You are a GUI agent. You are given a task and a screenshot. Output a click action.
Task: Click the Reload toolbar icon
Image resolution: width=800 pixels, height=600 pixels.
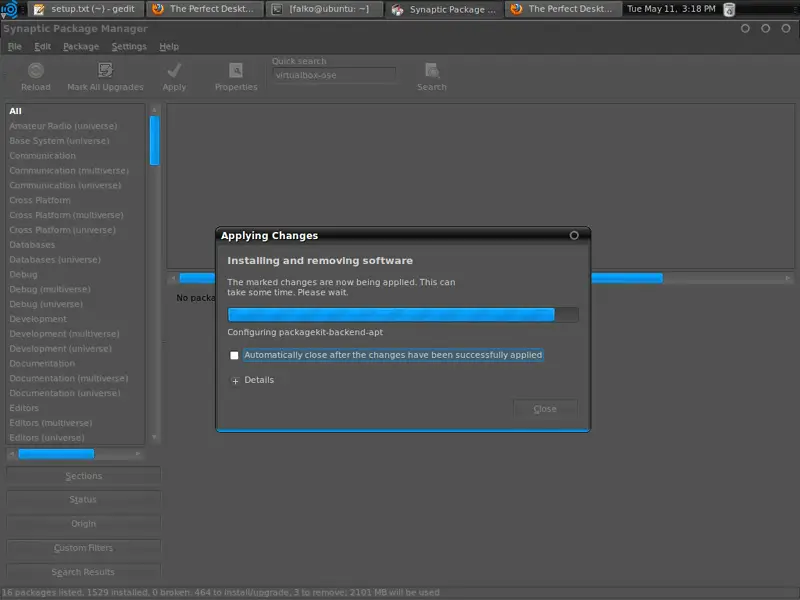(x=36, y=70)
